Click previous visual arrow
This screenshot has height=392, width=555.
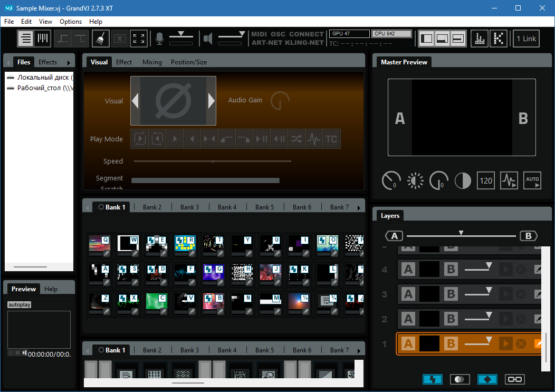coord(135,101)
